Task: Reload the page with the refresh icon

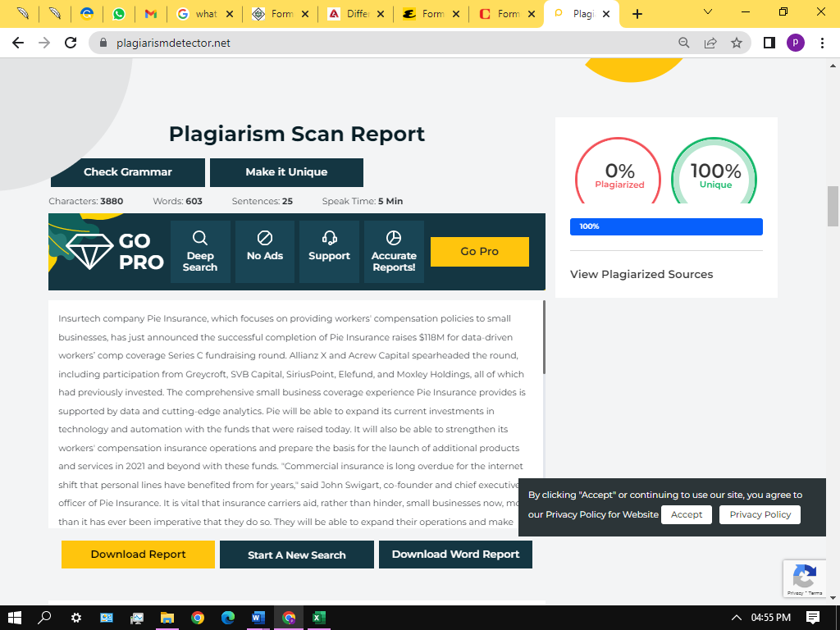Action: (x=71, y=43)
